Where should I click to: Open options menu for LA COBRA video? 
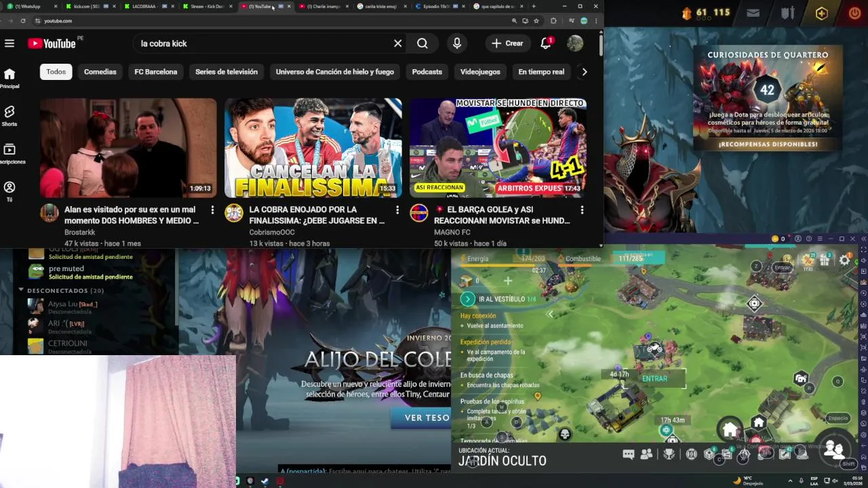[397, 210]
